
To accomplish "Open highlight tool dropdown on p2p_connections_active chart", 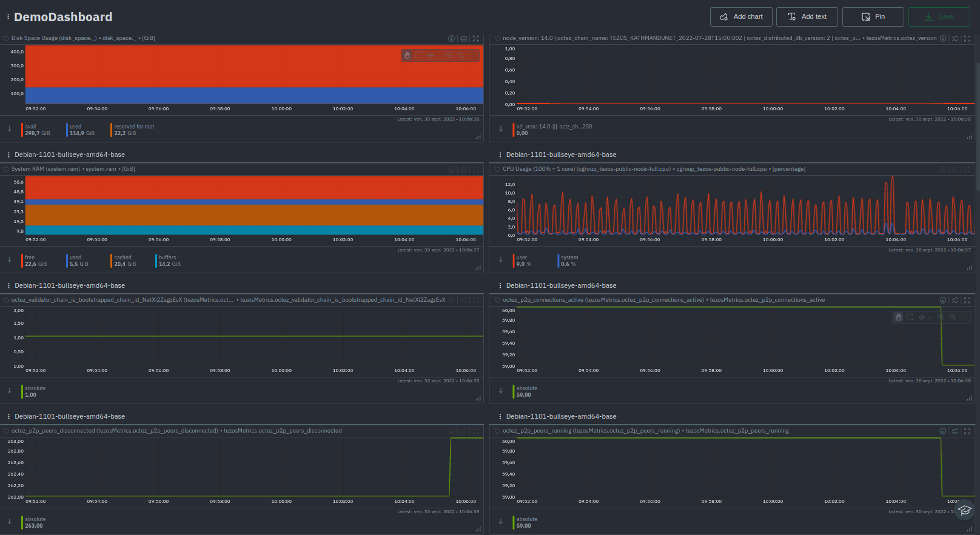I will click(x=930, y=318).
